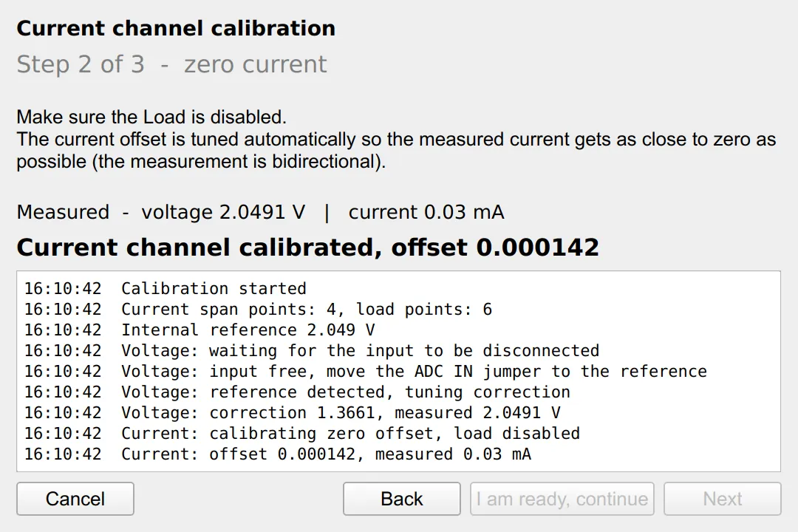Click the Cancel button

pos(75,499)
